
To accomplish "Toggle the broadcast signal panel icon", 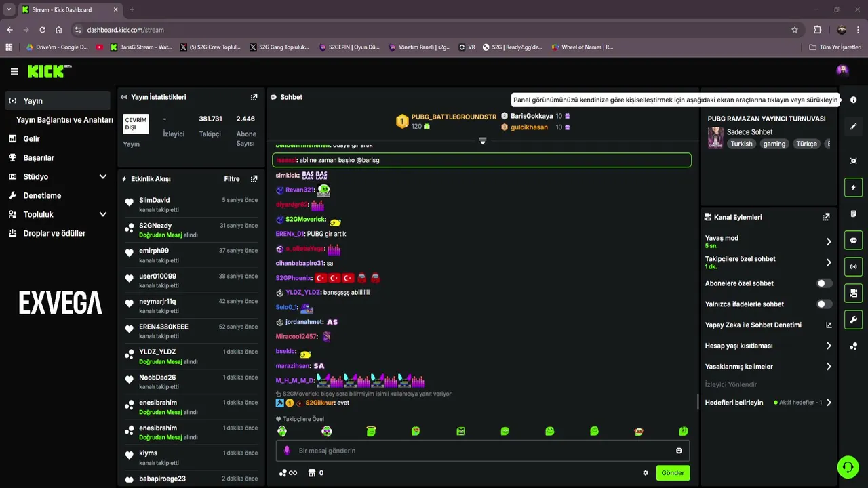I will click(853, 267).
